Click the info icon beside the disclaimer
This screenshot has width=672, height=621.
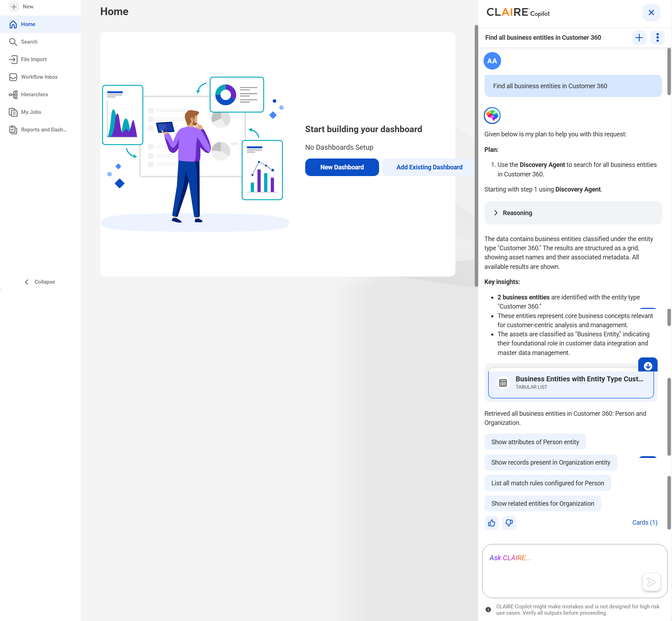(488, 610)
